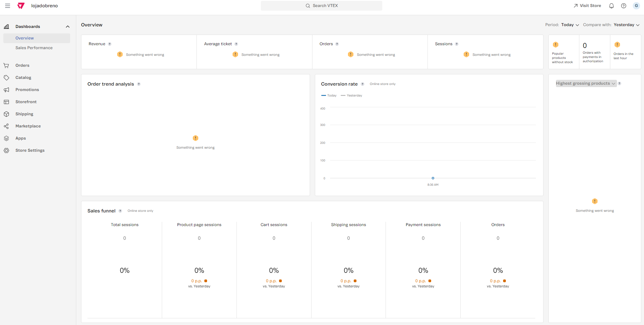Toggle the Today series in chart legend
The height and width of the screenshot is (325, 644).
[x=329, y=96]
